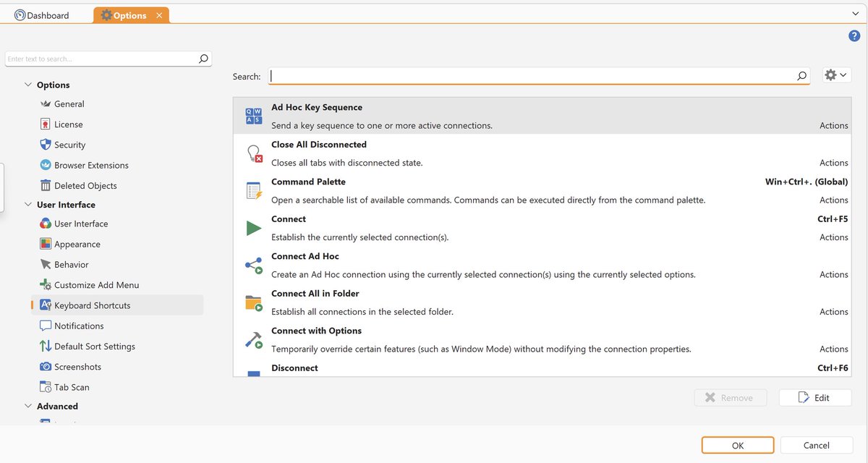Open the gear settings dropdown
Viewport: 868px width, 463px height.
(836, 75)
